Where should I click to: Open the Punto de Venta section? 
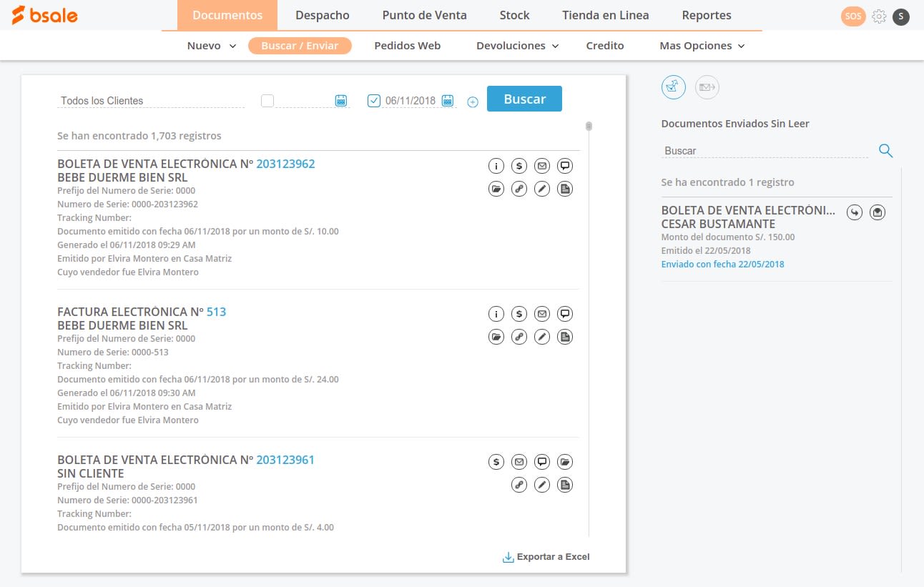pyautogui.click(x=426, y=15)
